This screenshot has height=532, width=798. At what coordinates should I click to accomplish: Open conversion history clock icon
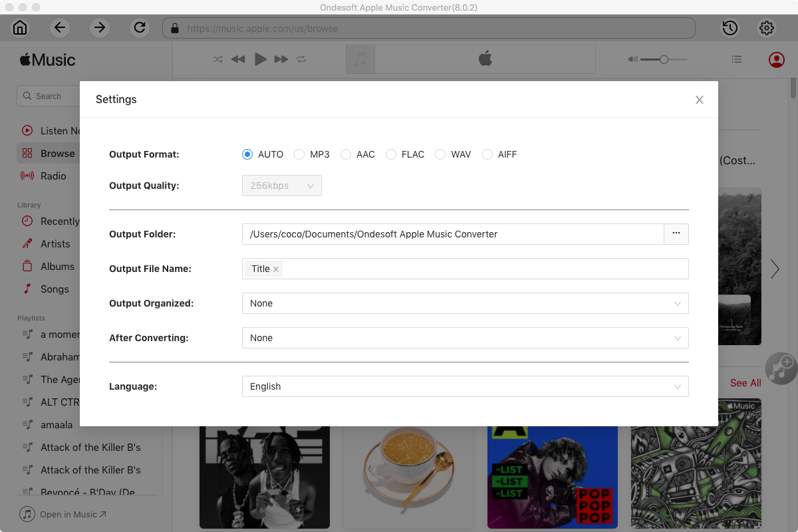click(x=730, y=28)
